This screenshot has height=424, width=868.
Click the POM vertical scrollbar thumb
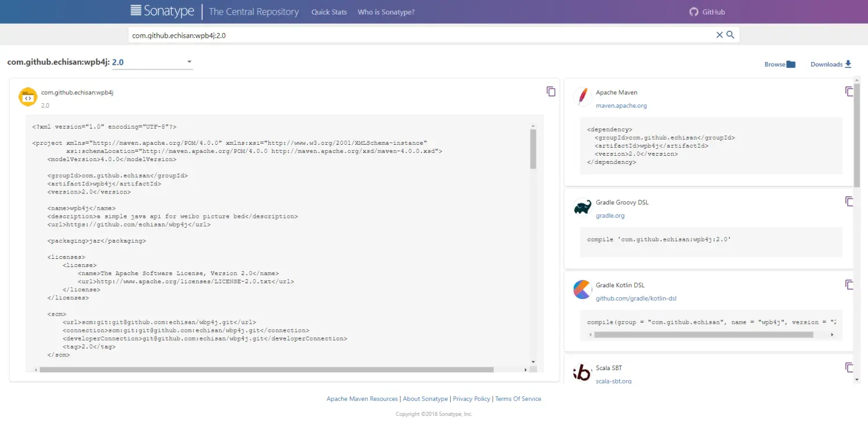click(533, 149)
